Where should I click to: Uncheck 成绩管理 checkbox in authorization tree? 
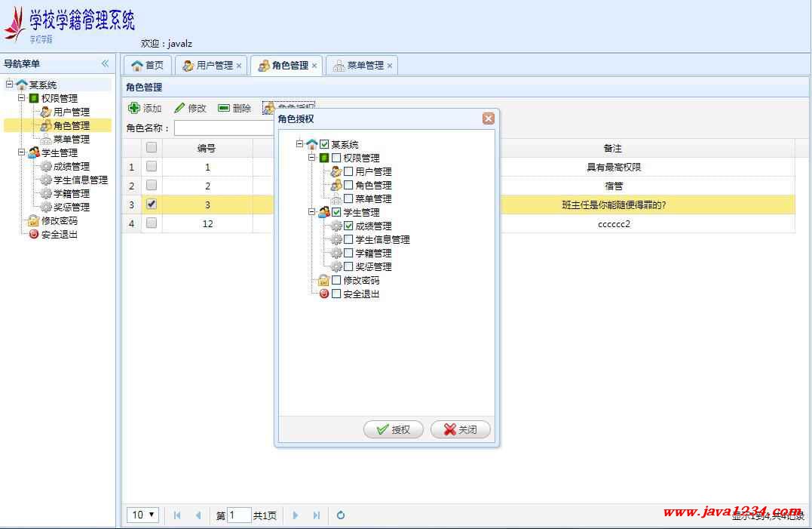(x=348, y=226)
